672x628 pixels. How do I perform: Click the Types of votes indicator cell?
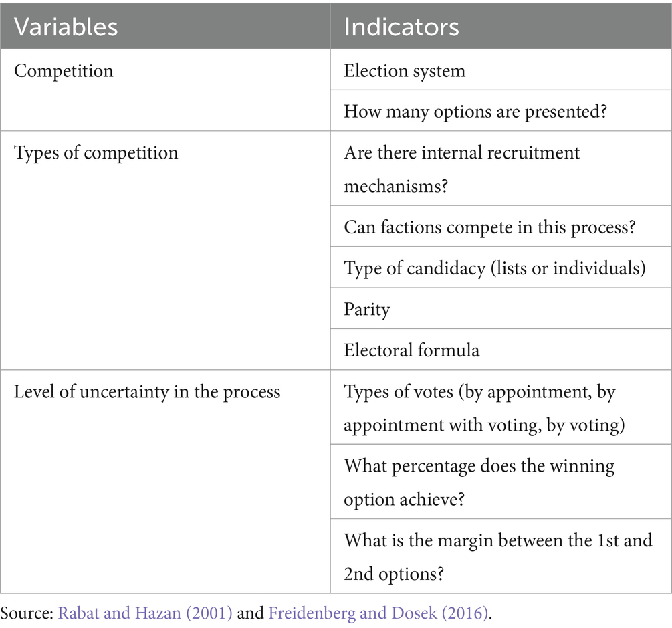point(501,407)
